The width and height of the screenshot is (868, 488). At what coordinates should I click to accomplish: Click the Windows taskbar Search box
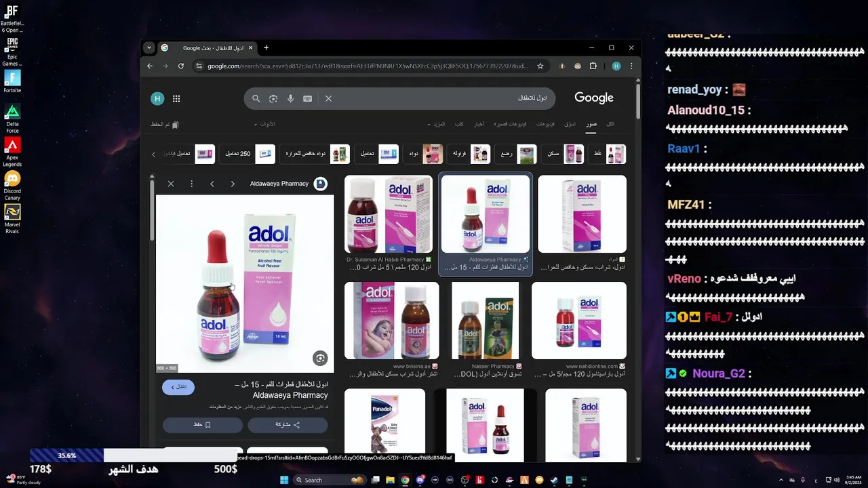point(329,480)
